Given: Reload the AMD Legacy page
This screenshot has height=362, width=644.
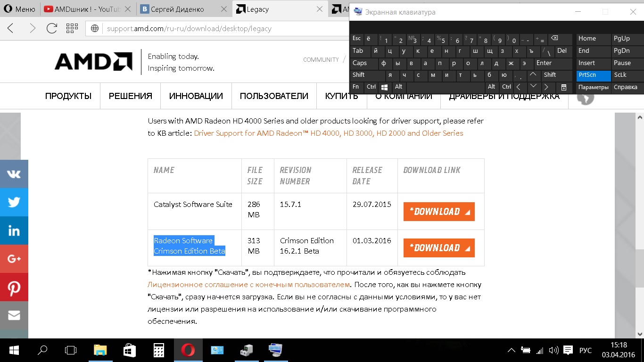Looking at the screenshot, I should [x=52, y=28].
